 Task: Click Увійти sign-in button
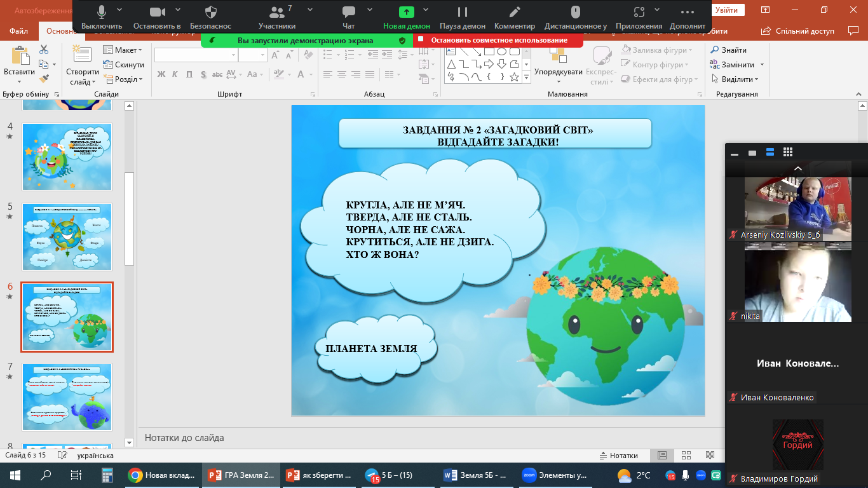(x=726, y=10)
